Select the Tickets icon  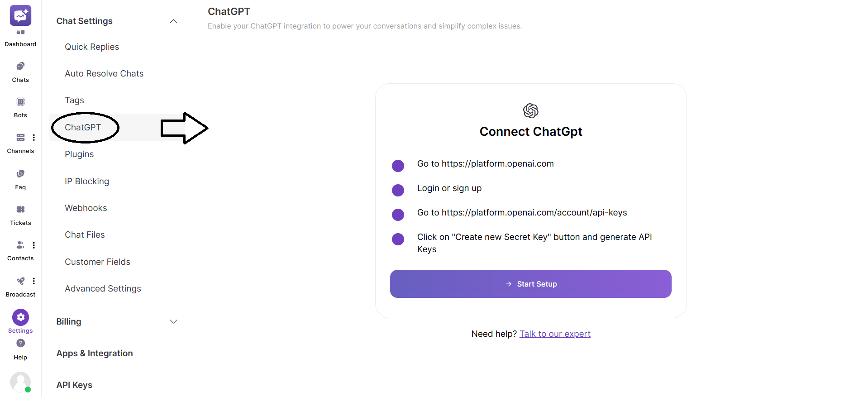tap(20, 209)
